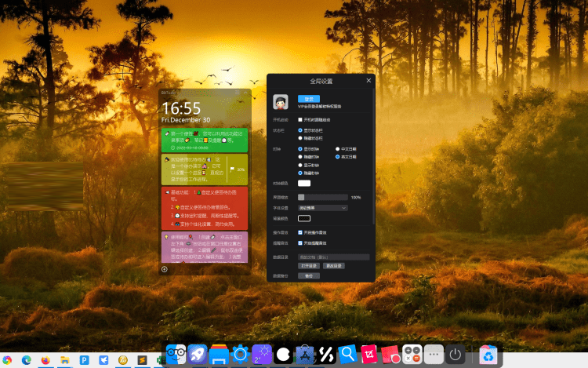Click the power button dock icon
588x368 pixels.
455,354
